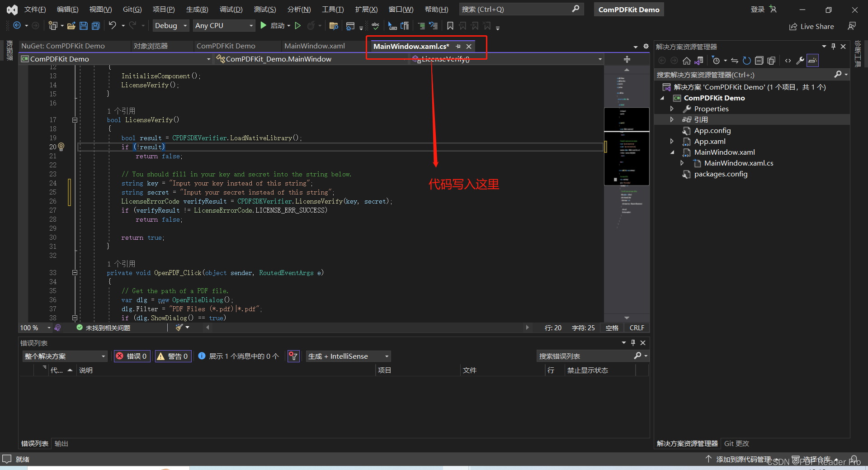The height and width of the screenshot is (470, 868).
Task: Click the Navigate Backward arrow in the main toolbar
Action: pyautogui.click(x=17, y=26)
